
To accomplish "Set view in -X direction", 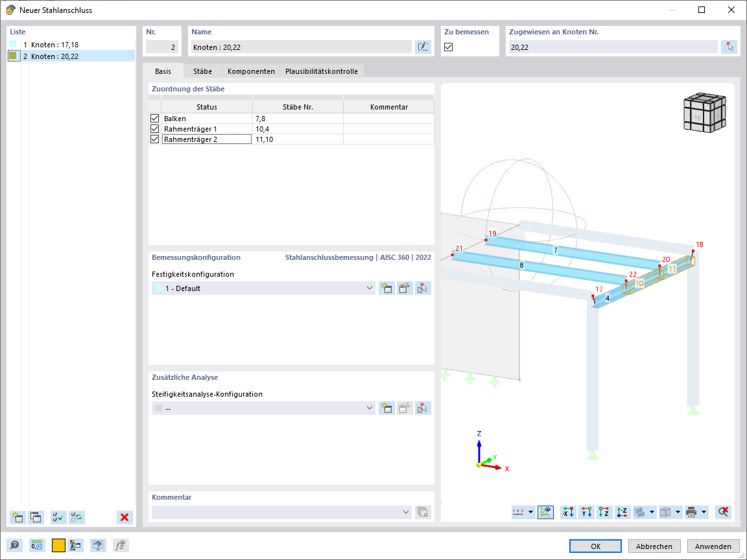I will (568, 512).
